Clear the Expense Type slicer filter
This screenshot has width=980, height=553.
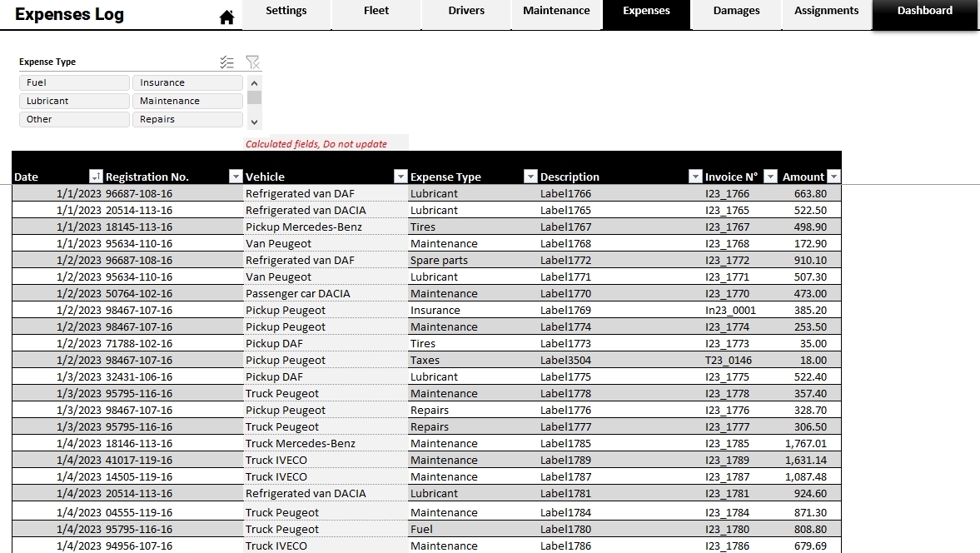click(252, 62)
